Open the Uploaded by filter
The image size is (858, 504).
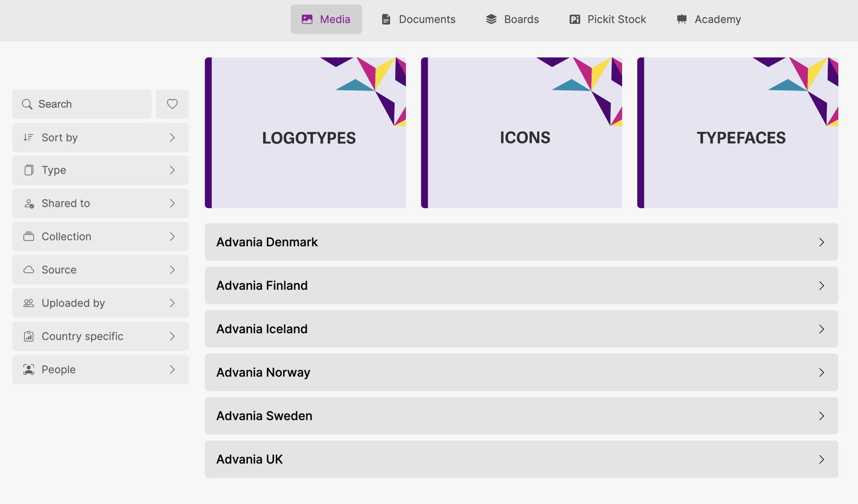(100, 303)
